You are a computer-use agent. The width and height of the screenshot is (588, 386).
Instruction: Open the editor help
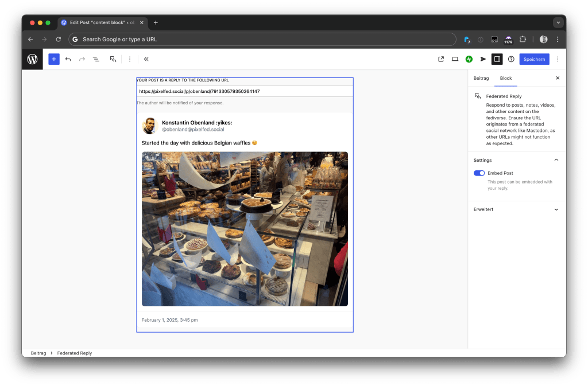coord(511,59)
